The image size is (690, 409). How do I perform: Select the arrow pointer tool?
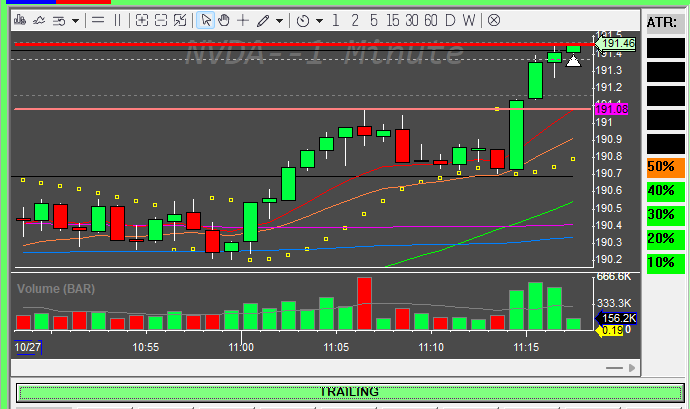tap(206, 20)
